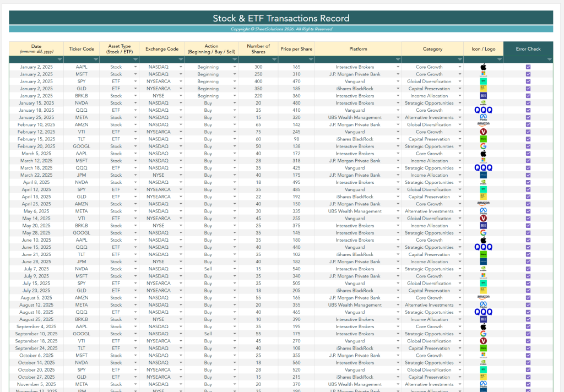This screenshot has width=564, height=392.
Task: Toggle Error Check box for October 6 MSFT row
Action: 528,355
